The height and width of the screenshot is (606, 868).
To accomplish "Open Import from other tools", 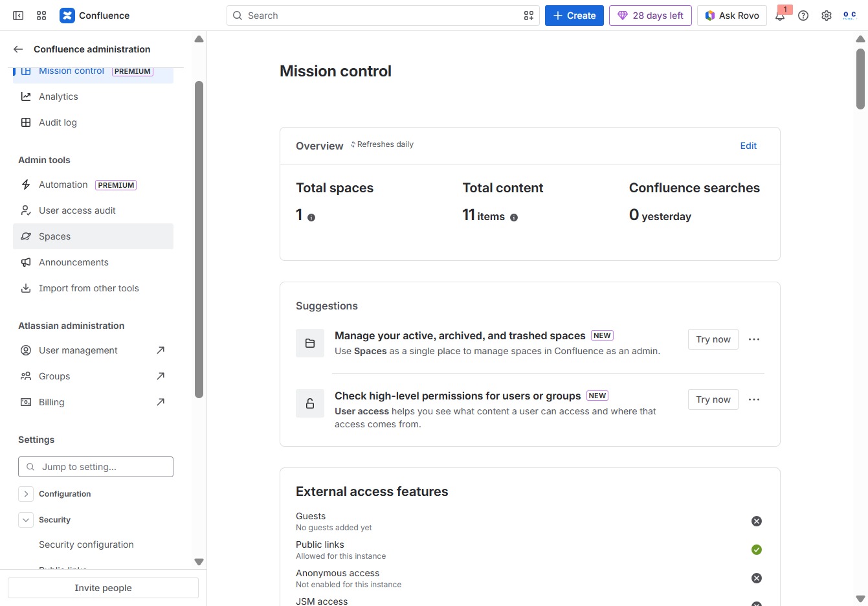I will pos(93,288).
